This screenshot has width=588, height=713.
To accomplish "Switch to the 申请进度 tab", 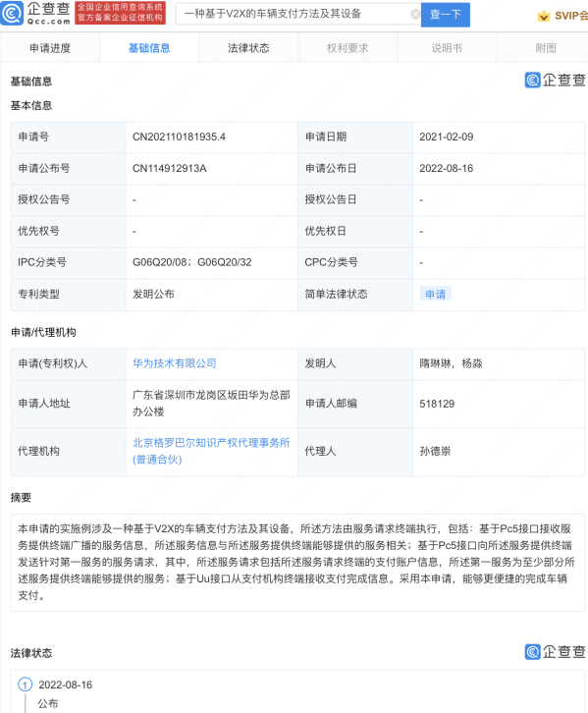I will click(50, 48).
